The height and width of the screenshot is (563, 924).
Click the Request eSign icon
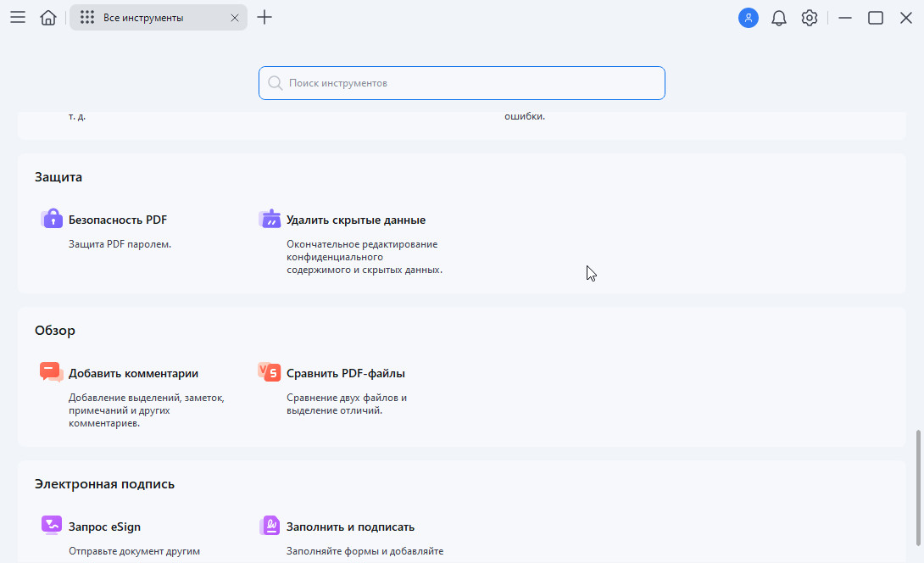(x=52, y=526)
